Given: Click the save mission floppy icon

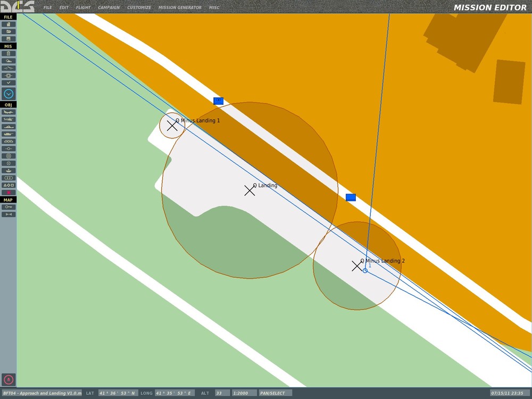Looking at the screenshot, I should 9,39.
